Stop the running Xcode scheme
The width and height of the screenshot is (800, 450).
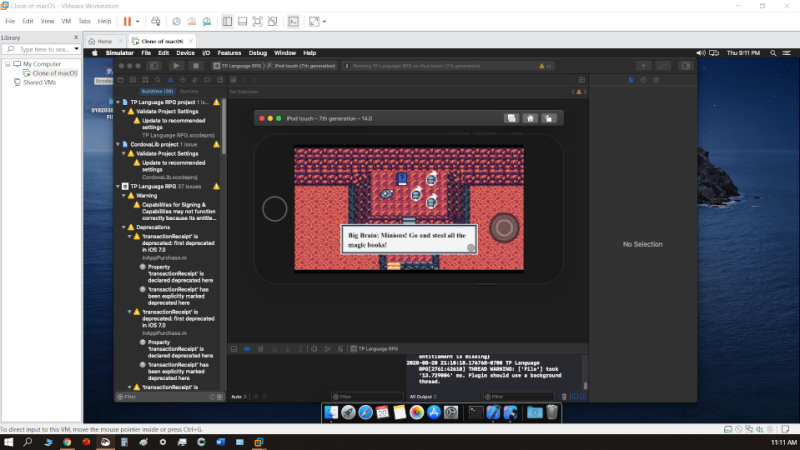[x=195, y=66]
